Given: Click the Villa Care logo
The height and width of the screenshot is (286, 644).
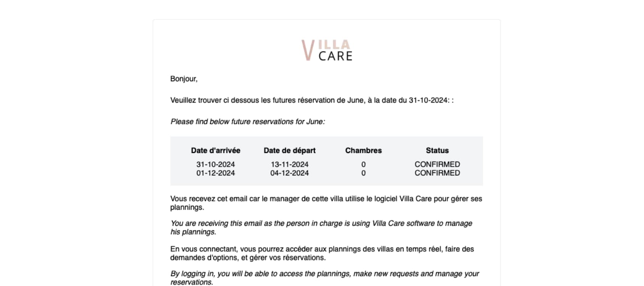Looking at the screenshot, I should [327, 50].
